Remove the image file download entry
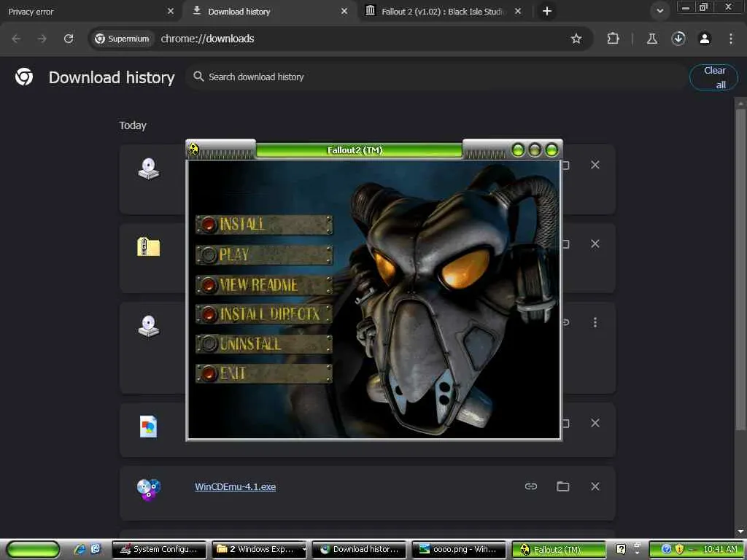The height and width of the screenshot is (560, 747). point(595,423)
